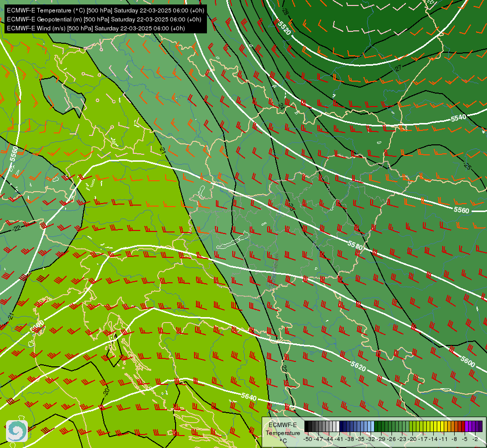Click the -47 legend tick label
The image size is (487, 448).
(x=319, y=439)
